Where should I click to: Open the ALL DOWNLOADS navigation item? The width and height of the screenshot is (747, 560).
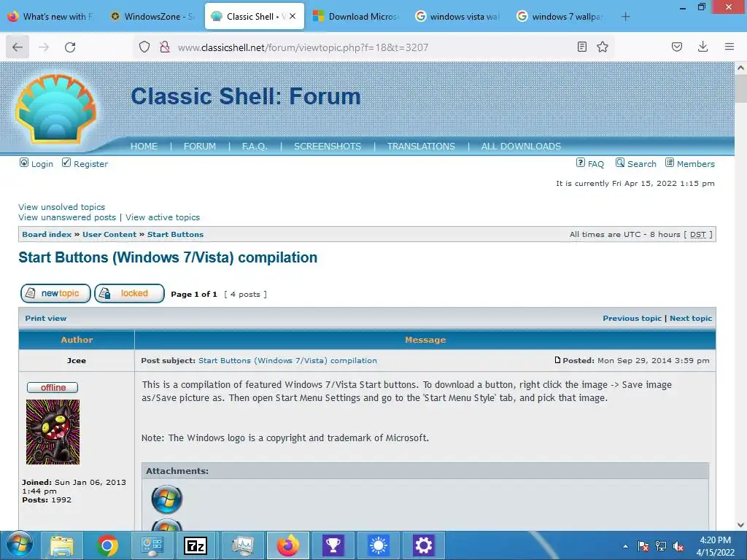click(521, 146)
